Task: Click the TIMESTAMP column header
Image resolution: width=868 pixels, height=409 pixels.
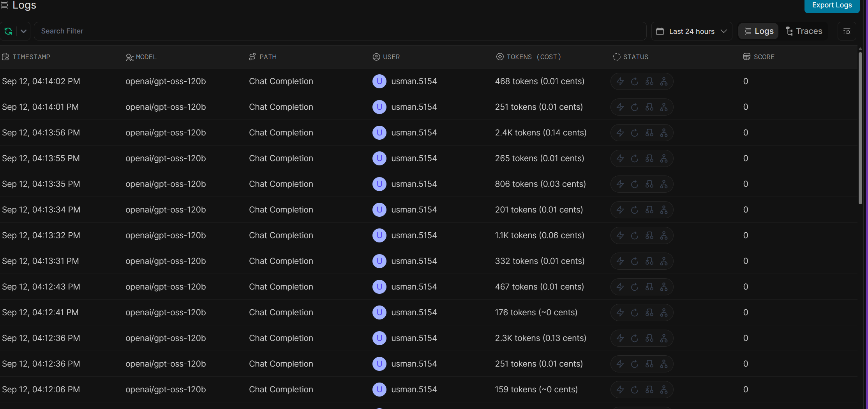Action: (x=26, y=57)
